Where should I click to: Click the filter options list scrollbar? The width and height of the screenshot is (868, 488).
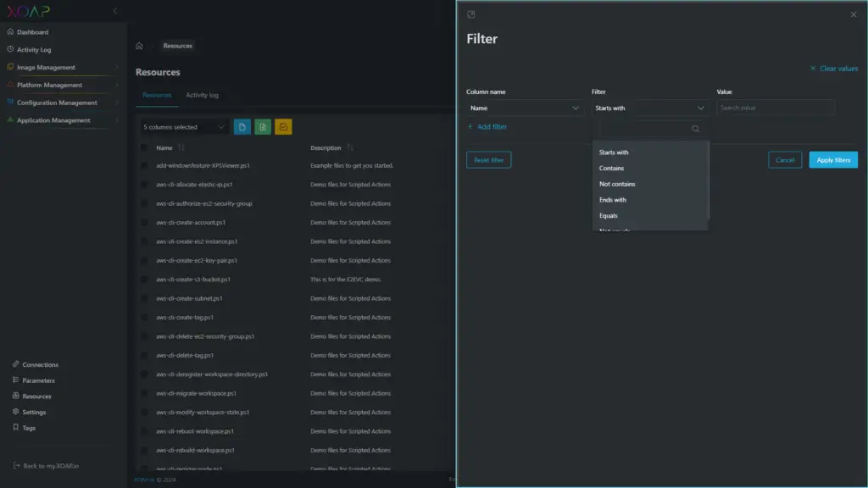pos(708,180)
